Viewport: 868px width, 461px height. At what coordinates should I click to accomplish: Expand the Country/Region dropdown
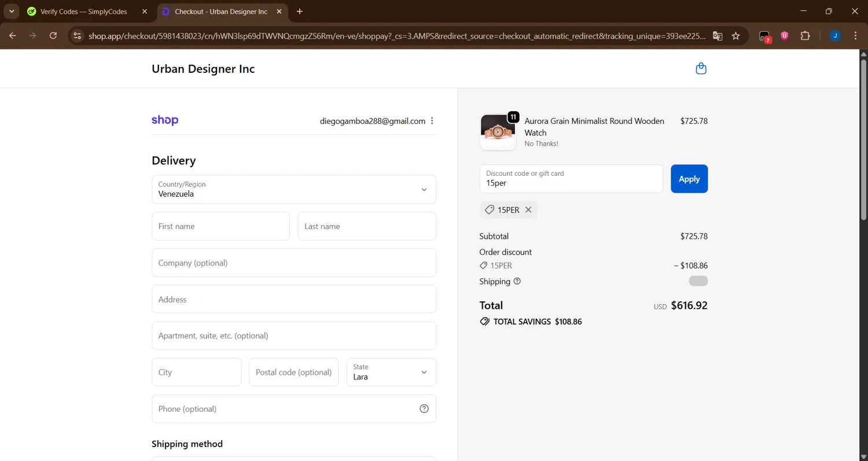tap(294, 189)
